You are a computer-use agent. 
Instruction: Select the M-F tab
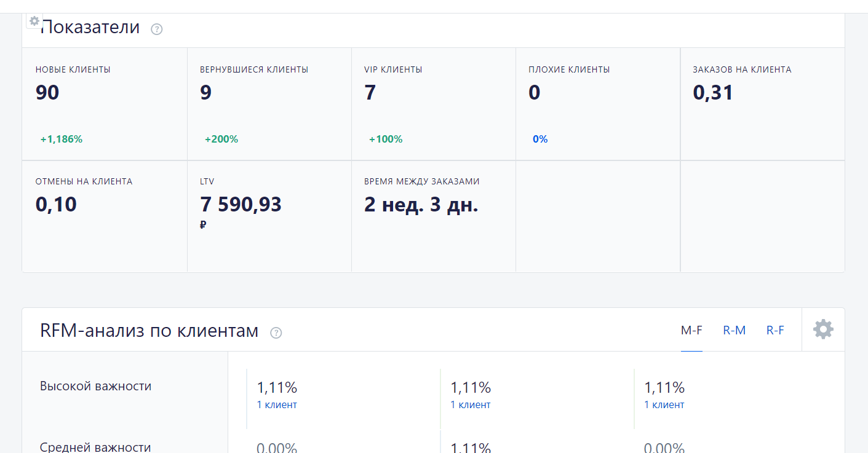(691, 330)
